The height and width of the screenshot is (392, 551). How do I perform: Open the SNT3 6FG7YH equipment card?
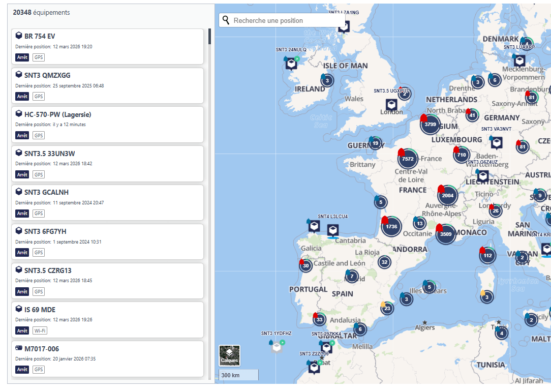108,242
